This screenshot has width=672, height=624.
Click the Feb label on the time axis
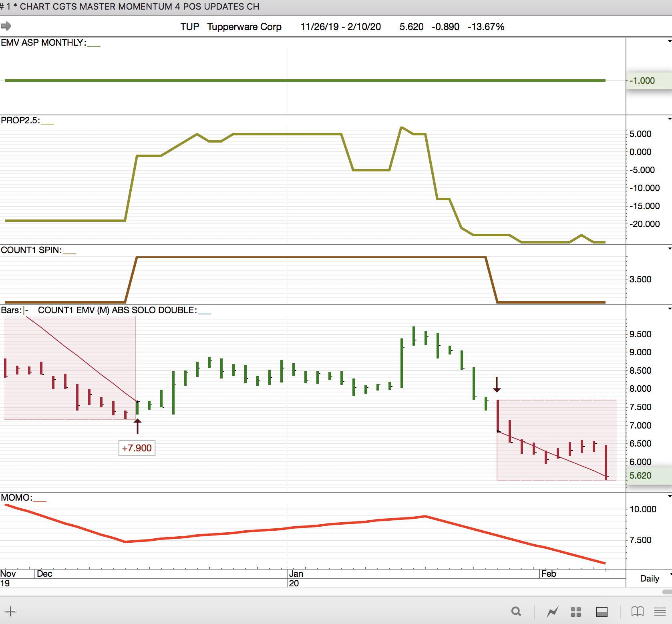(x=549, y=574)
